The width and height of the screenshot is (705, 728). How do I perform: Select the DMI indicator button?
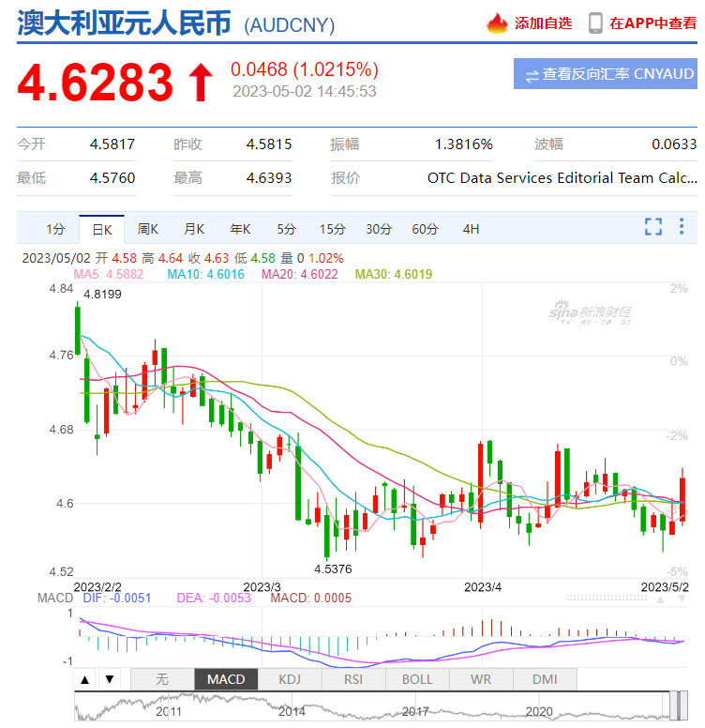pos(545,680)
